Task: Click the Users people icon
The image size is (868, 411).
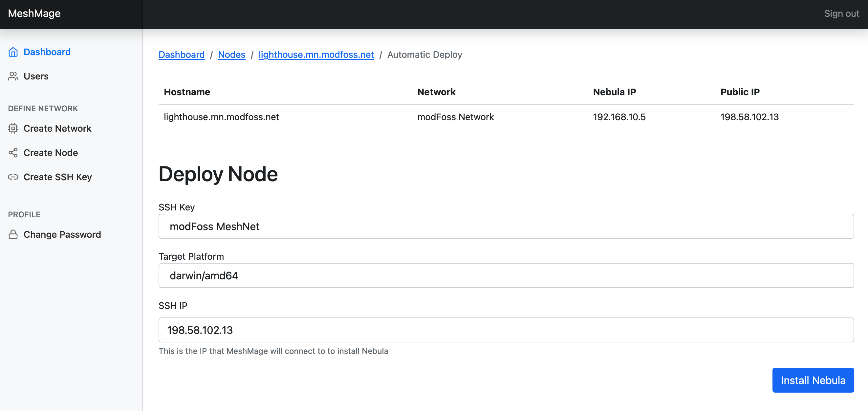Action: pyautogui.click(x=13, y=76)
